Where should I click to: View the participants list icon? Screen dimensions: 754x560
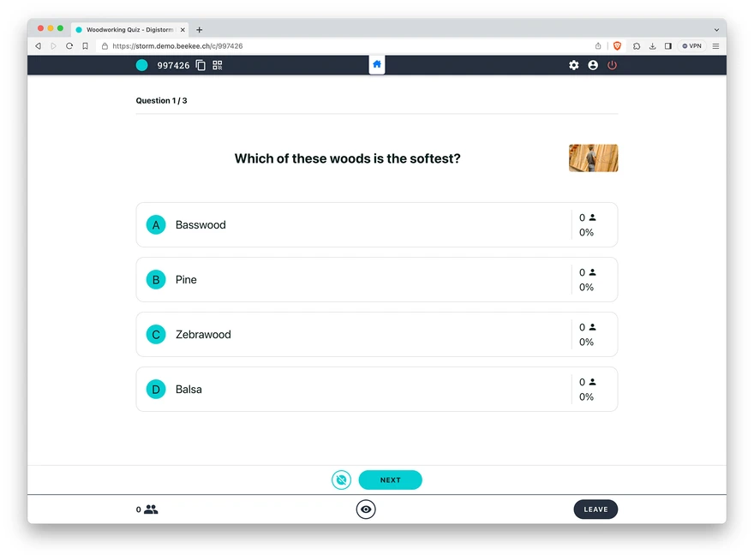[x=151, y=509]
